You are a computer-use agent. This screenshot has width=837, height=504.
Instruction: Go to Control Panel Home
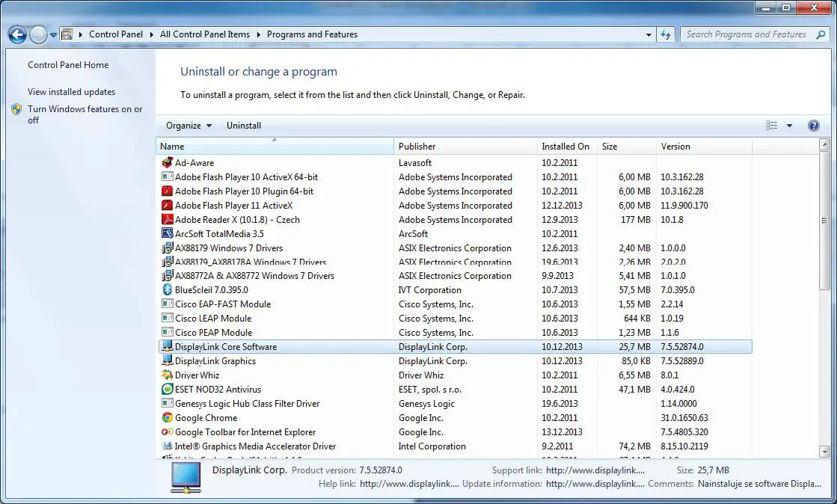(x=68, y=65)
